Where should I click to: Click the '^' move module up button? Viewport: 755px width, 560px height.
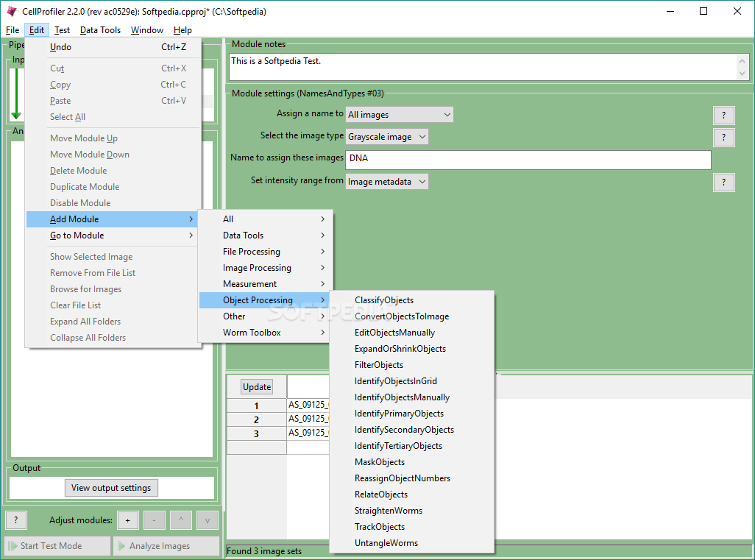pyautogui.click(x=181, y=520)
